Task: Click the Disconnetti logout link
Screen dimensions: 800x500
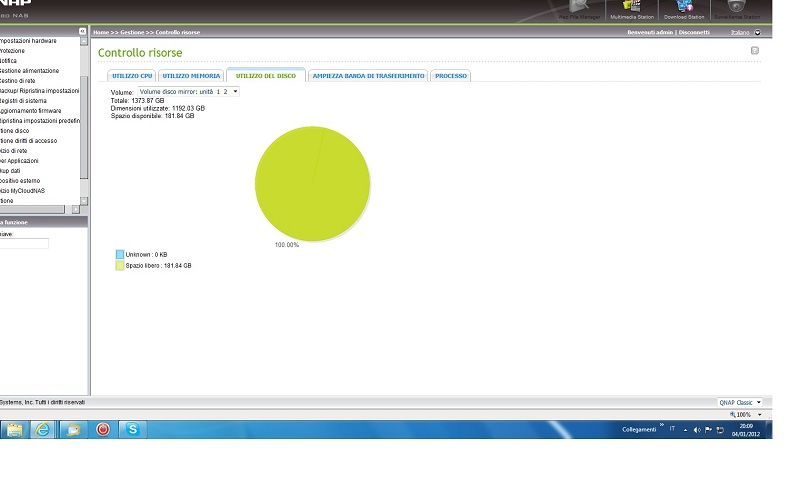Action: [x=694, y=32]
